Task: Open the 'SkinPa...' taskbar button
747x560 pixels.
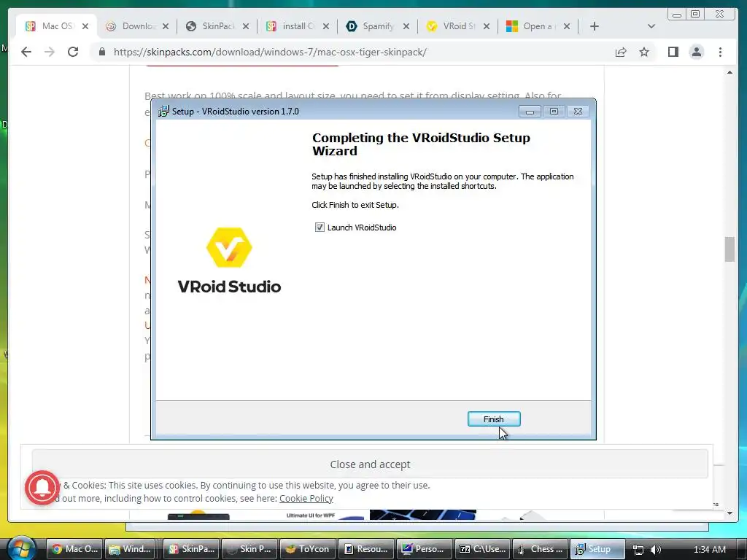Action: click(191, 549)
